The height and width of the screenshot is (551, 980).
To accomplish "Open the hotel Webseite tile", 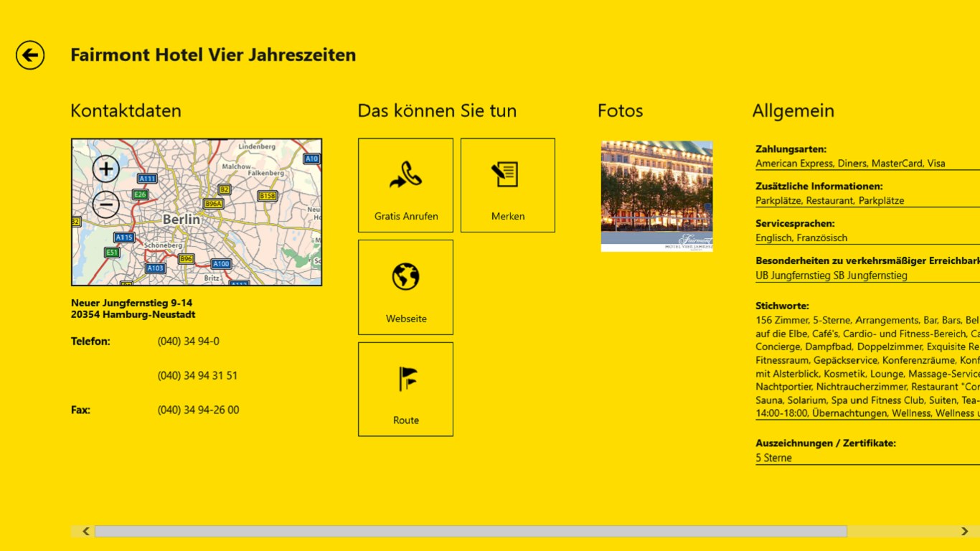I will pyautogui.click(x=406, y=287).
